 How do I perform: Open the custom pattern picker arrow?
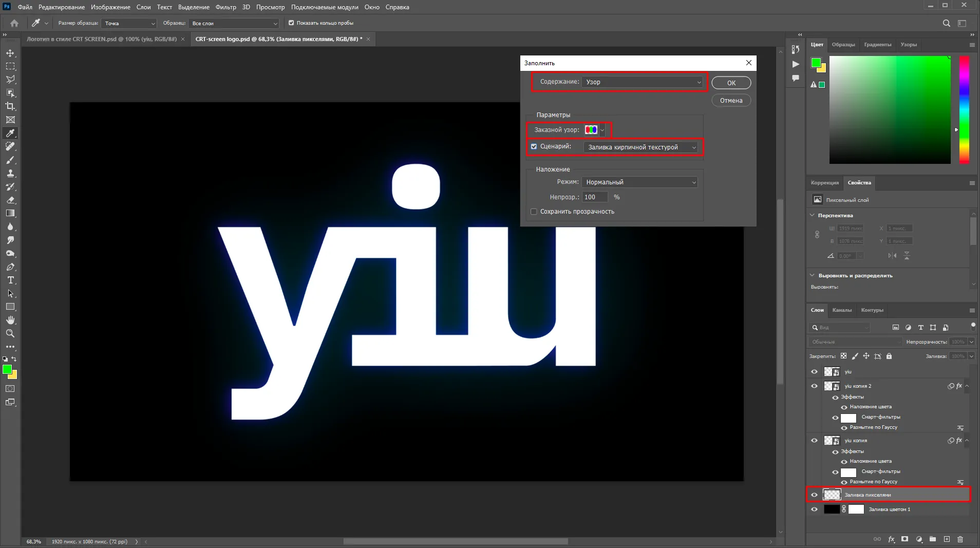click(602, 130)
